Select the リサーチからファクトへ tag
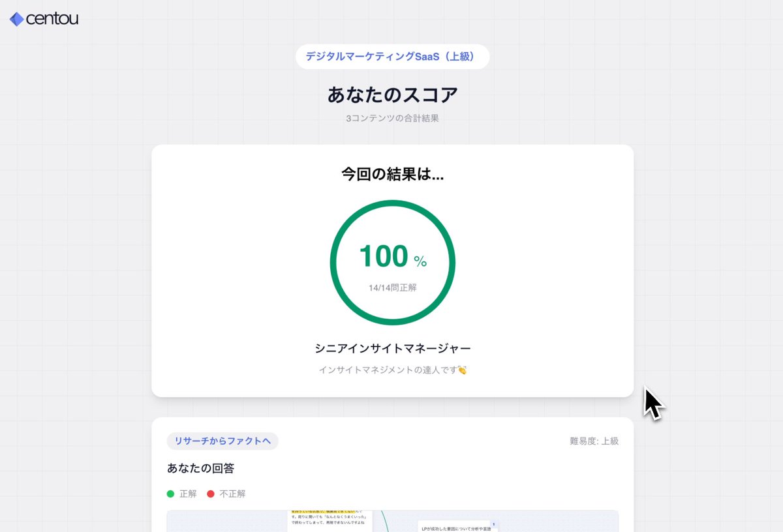The height and width of the screenshot is (532, 783). 223,441
